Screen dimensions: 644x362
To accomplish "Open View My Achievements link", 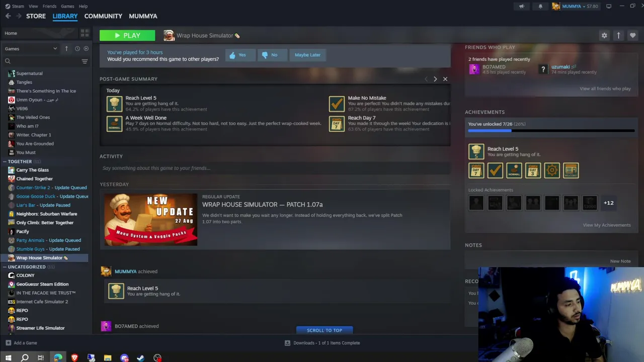I will tap(606, 225).
